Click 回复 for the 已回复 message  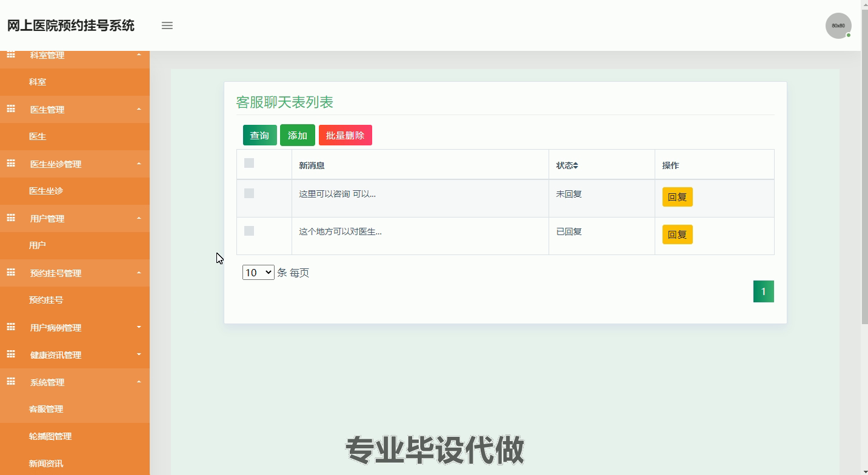pos(677,234)
